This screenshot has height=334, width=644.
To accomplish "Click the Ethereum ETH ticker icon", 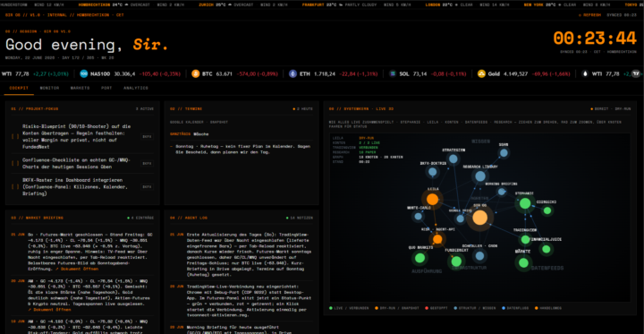I will 292,74.
